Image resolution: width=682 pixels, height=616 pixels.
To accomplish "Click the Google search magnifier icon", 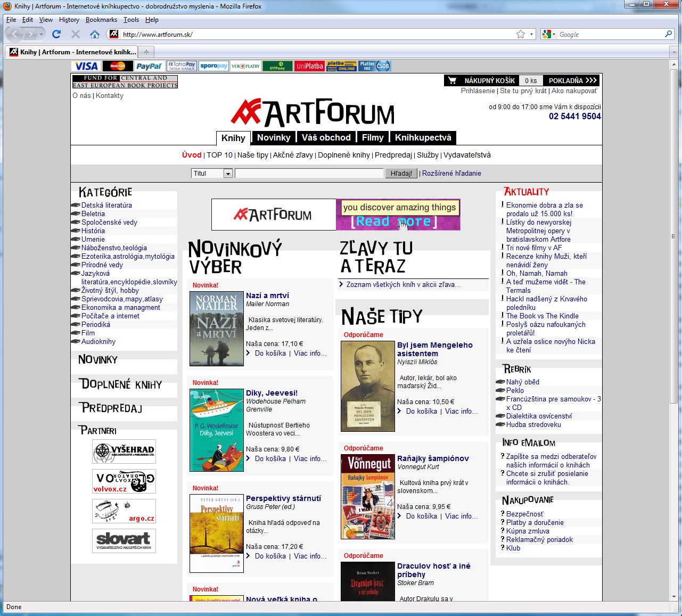I will 669,34.
